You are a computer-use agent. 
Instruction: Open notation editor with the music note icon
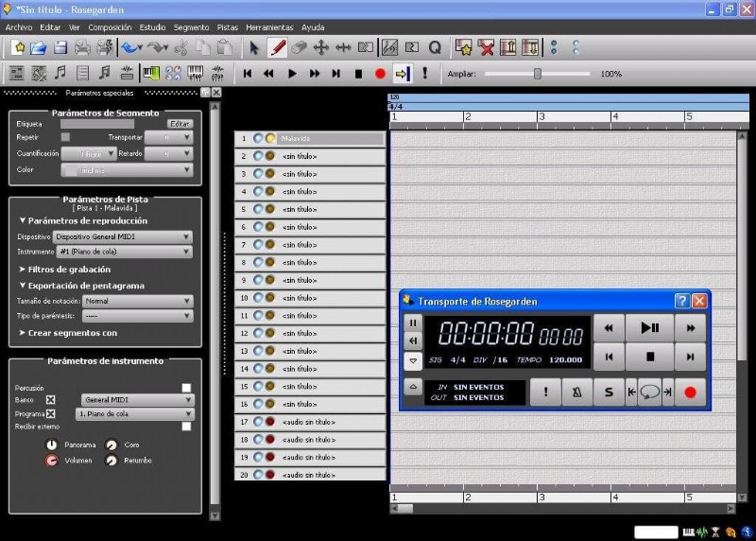pos(60,74)
